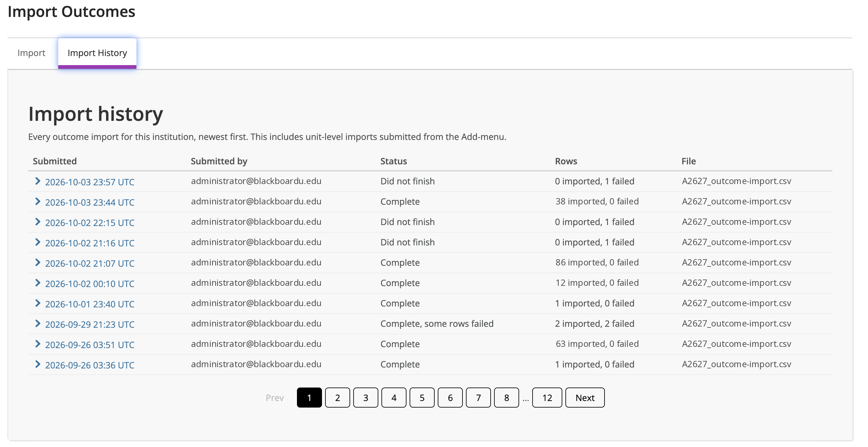This screenshot has height=447, width=868.
Task: Click submitter email in the 2026-09-26 03:36 row
Action: point(256,364)
